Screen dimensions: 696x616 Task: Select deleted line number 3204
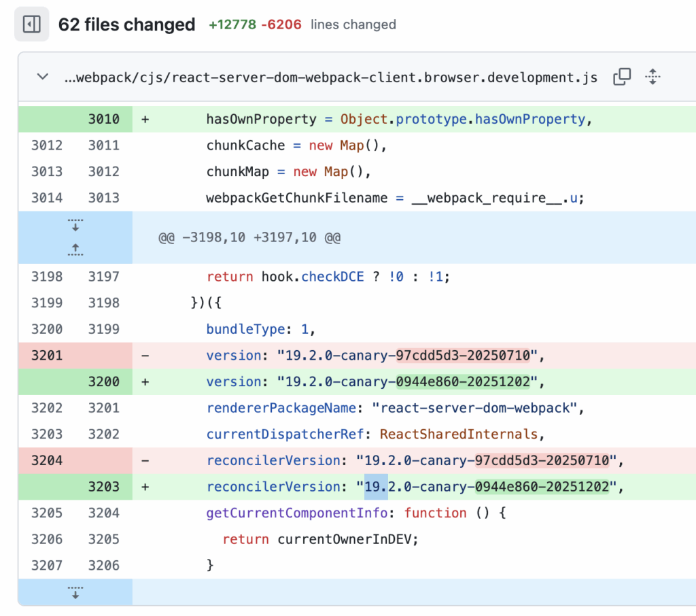pyautogui.click(x=47, y=461)
